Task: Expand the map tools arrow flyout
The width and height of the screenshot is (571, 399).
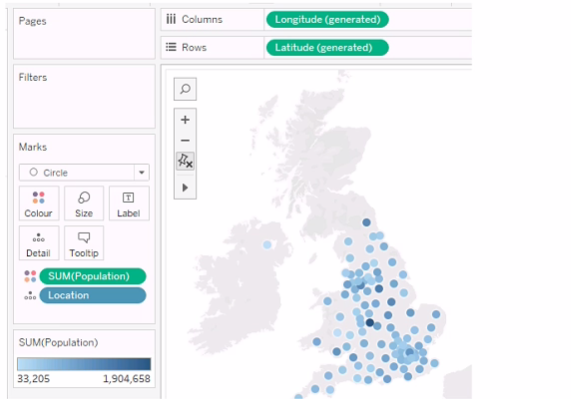Action: tap(185, 187)
